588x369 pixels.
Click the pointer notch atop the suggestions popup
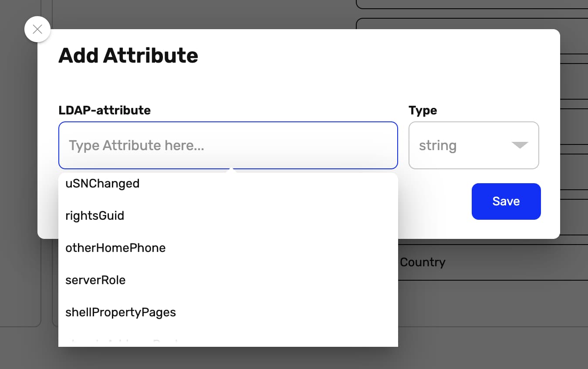click(232, 171)
